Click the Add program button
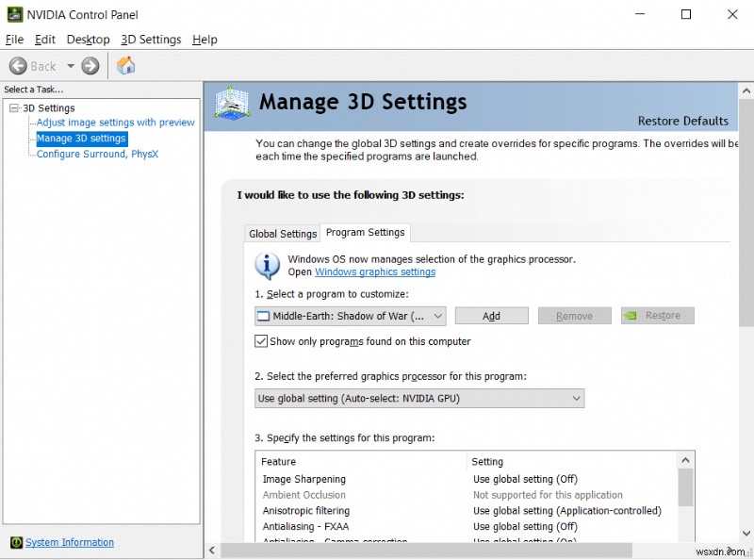 pyautogui.click(x=491, y=317)
